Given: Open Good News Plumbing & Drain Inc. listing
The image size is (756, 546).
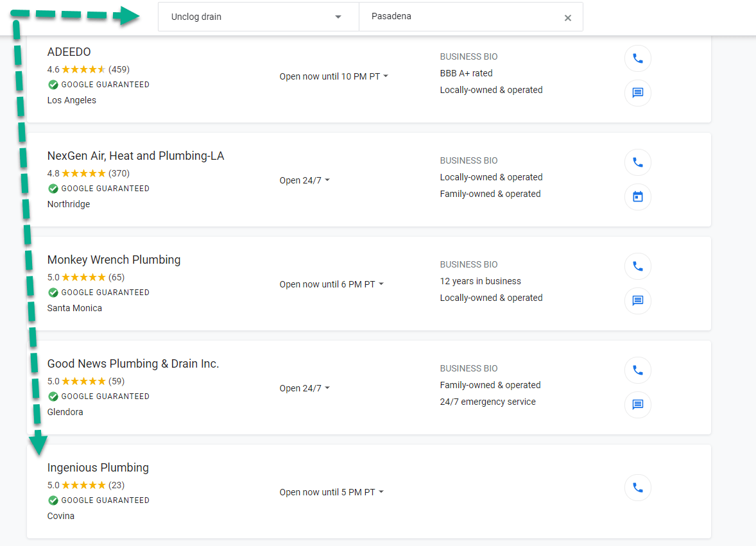Looking at the screenshot, I should (133, 364).
